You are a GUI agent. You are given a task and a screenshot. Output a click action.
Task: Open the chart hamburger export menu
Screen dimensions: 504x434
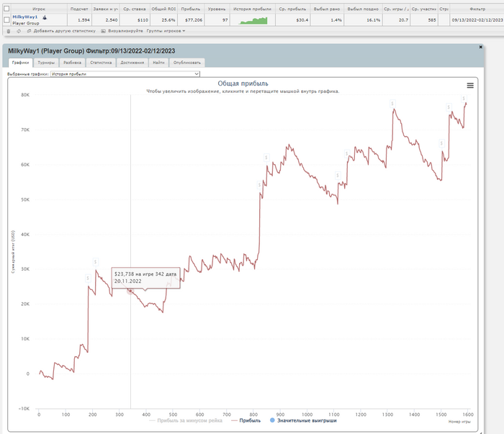click(x=470, y=86)
